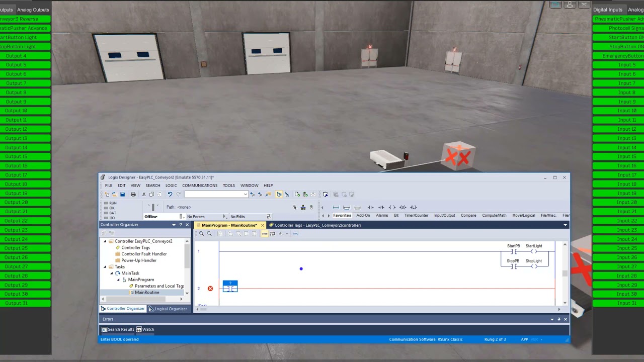Click the Copy icon in the toolbar
The width and height of the screenshot is (644, 362).
click(x=151, y=194)
